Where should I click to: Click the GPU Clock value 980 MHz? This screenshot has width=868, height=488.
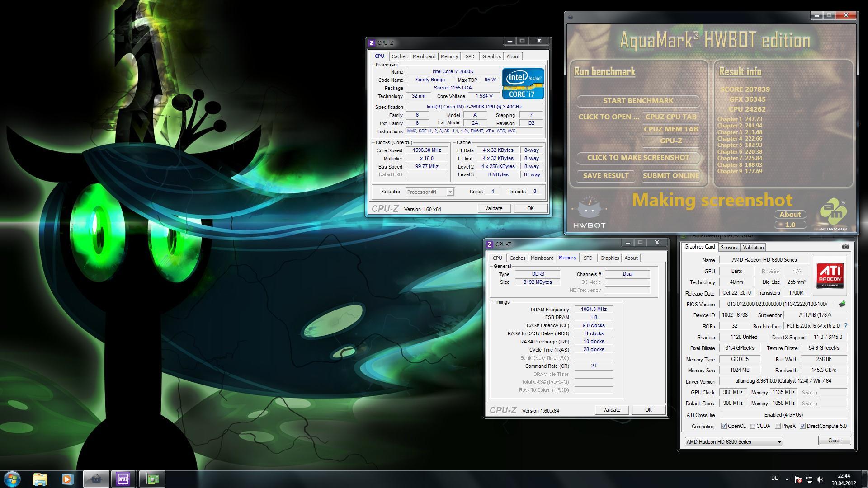(x=732, y=392)
